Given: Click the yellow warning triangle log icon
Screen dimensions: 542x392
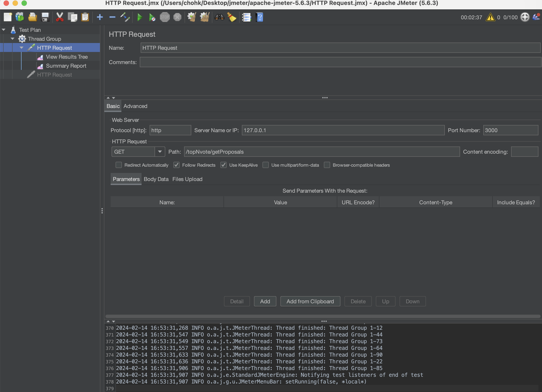Looking at the screenshot, I should tap(490, 17).
